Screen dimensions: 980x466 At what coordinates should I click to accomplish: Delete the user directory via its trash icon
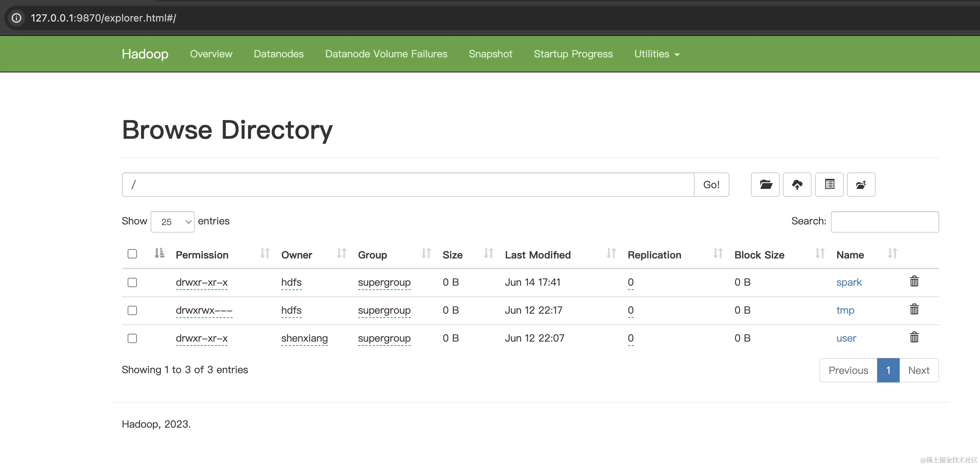914,337
